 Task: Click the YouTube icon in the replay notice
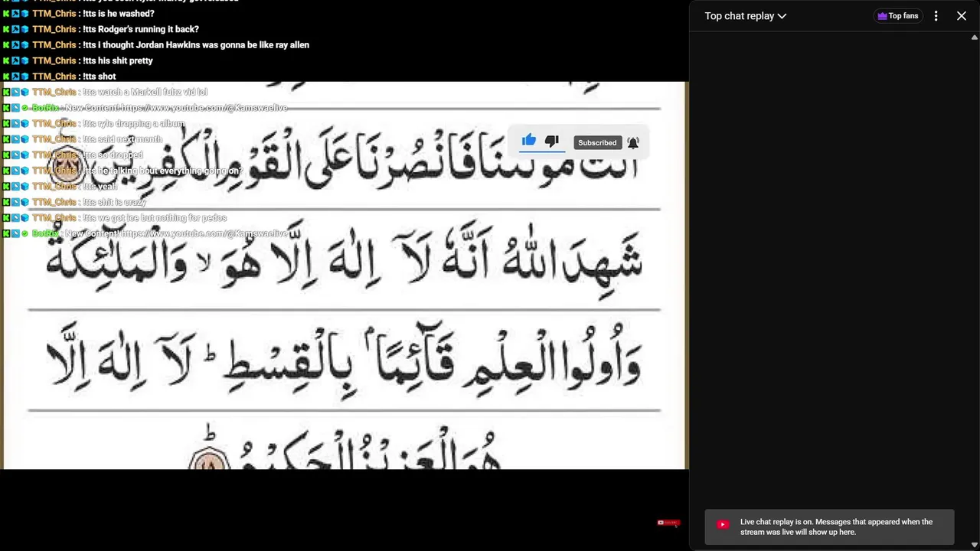(x=723, y=525)
